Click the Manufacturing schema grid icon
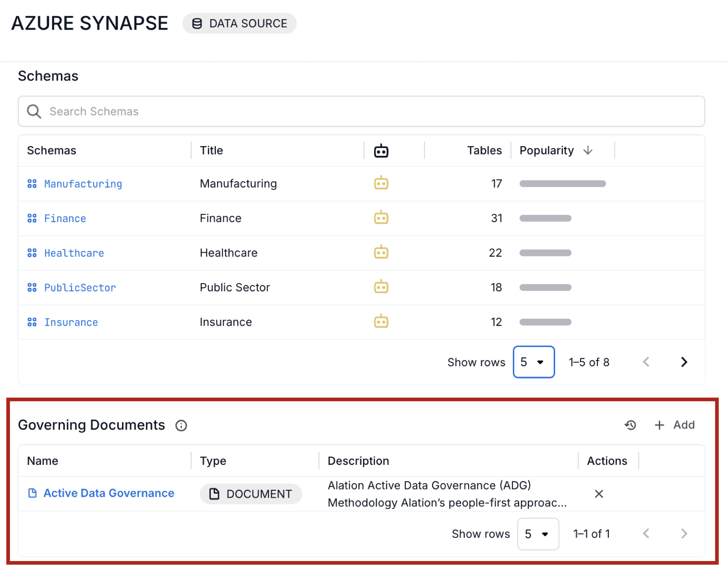The height and width of the screenshot is (571, 728). tap(32, 184)
